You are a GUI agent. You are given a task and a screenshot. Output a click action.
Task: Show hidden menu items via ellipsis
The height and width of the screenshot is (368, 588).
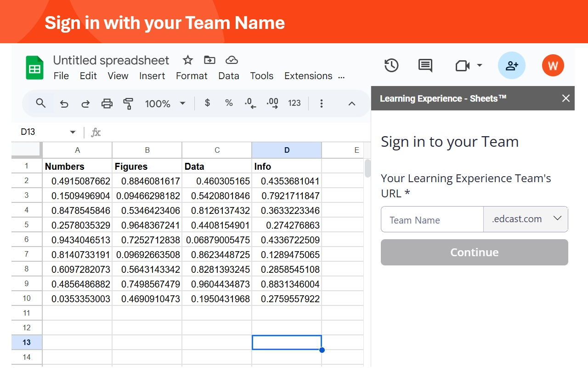[341, 77]
